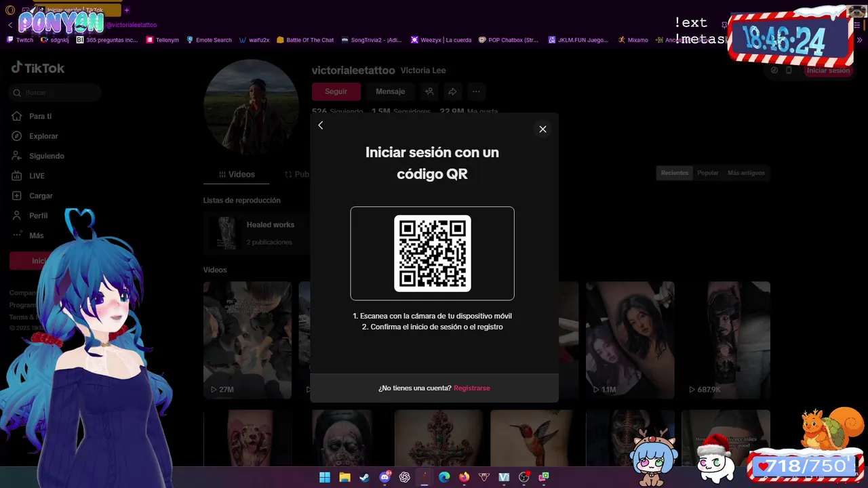Open the 365 preguntas bookmark
Viewport: 868px width, 488px height.
click(x=107, y=40)
